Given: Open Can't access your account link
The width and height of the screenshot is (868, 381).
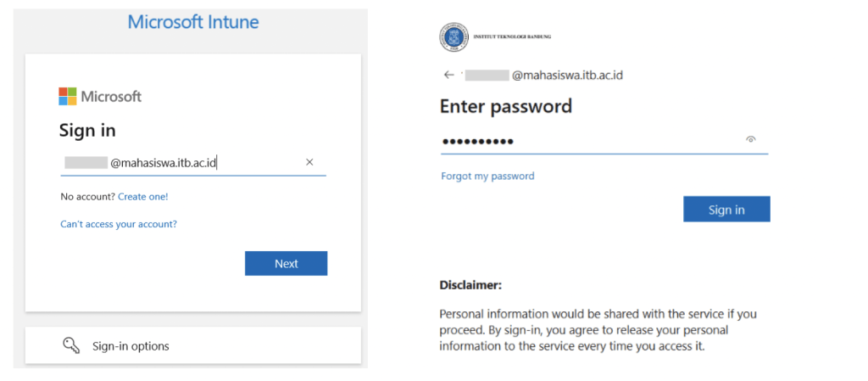Looking at the screenshot, I should pyautogui.click(x=119, y=224).
